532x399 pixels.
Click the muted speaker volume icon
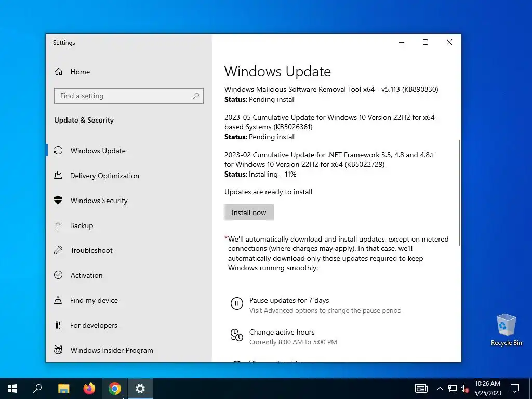tap(465, 389)
